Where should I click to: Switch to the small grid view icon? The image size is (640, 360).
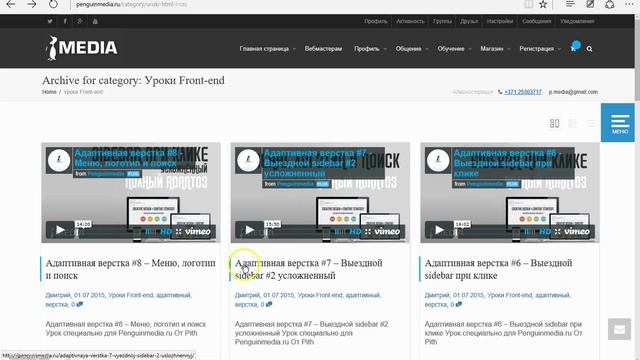573,123
